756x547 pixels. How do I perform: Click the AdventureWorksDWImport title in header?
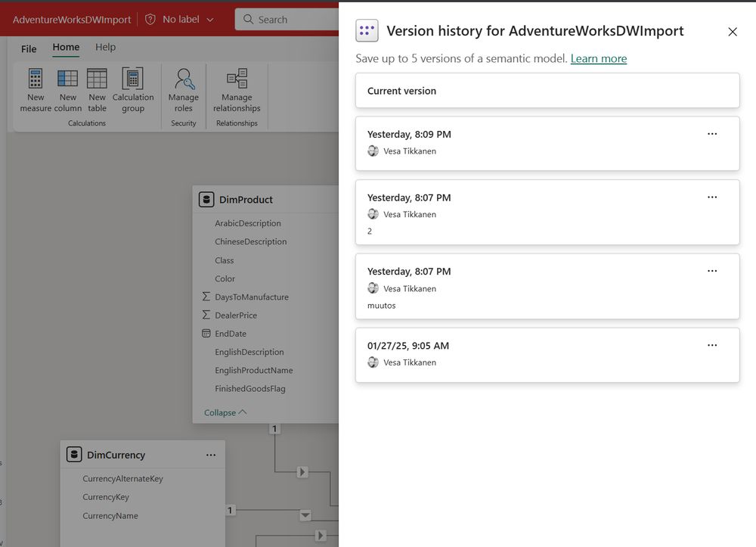[x=72, y=20]
